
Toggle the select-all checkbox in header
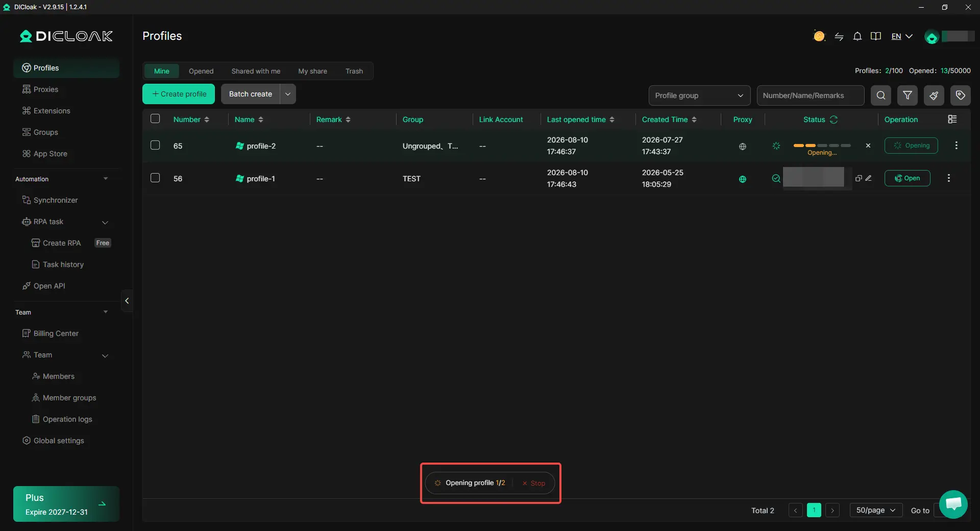tap(155, 118)
